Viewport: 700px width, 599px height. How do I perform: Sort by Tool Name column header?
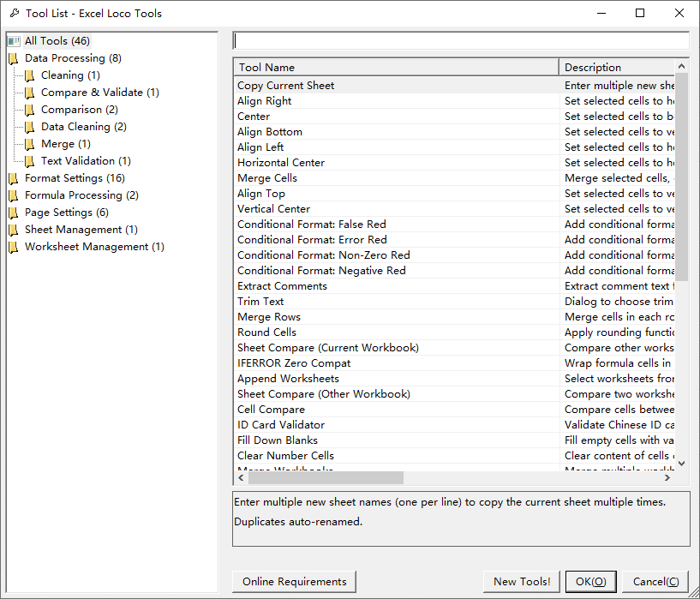(x=397, y=68)
